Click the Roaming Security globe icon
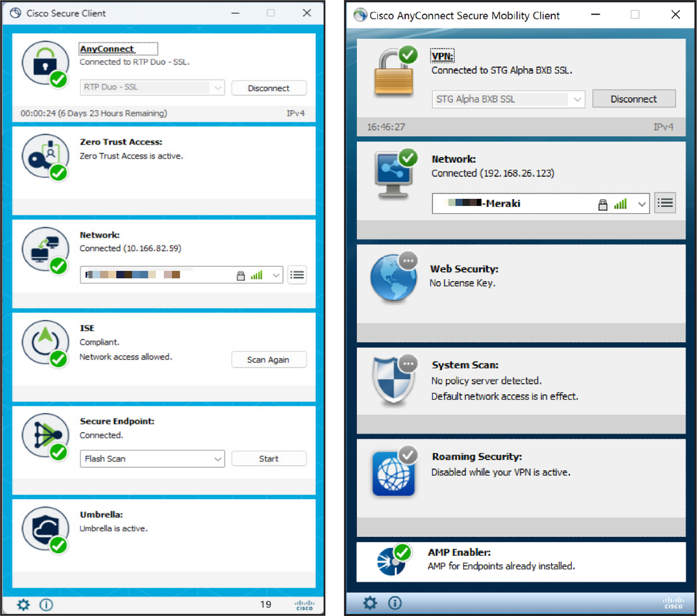The height and width of the screenshot is (616, 697). pos(393,473)
